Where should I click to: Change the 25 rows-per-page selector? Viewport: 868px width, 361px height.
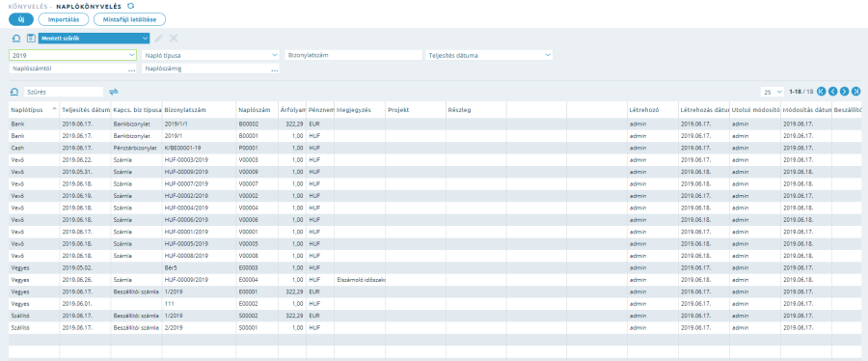click(773, 92)
